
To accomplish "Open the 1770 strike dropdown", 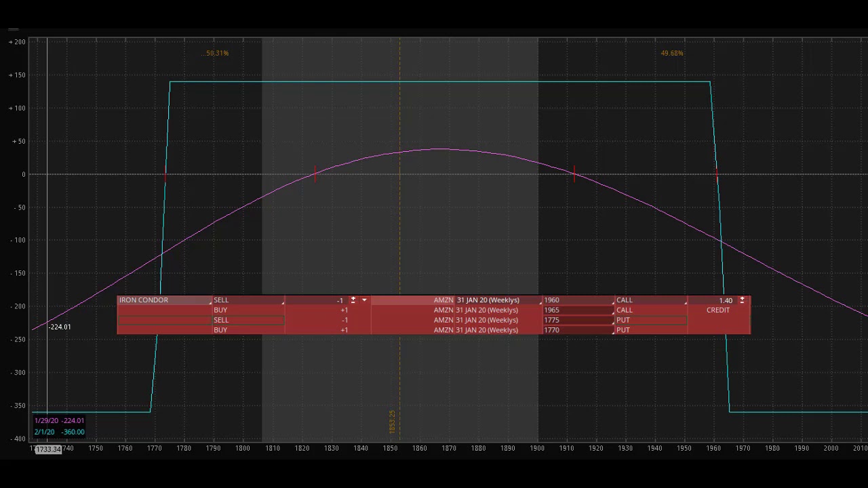I will point(578,330).
